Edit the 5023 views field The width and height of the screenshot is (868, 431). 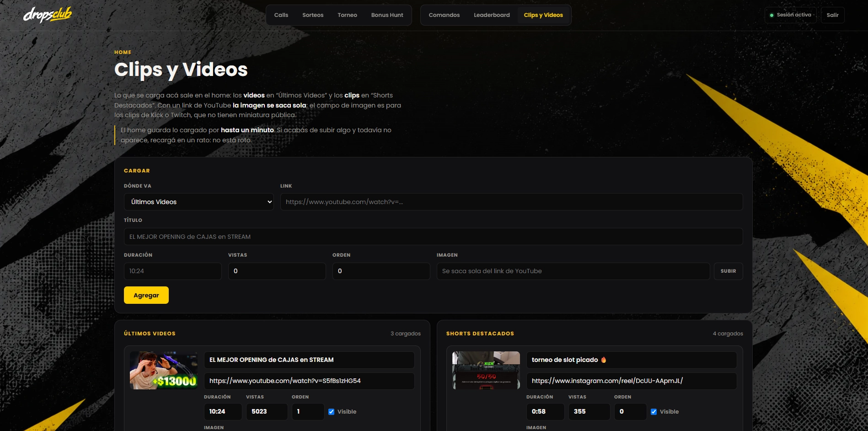coord(267,411)
